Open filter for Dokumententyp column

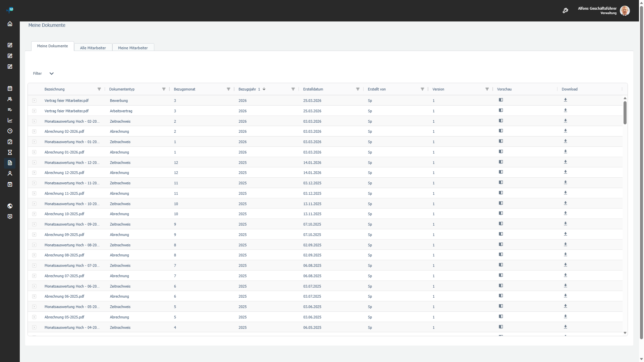tap(164, 89)
